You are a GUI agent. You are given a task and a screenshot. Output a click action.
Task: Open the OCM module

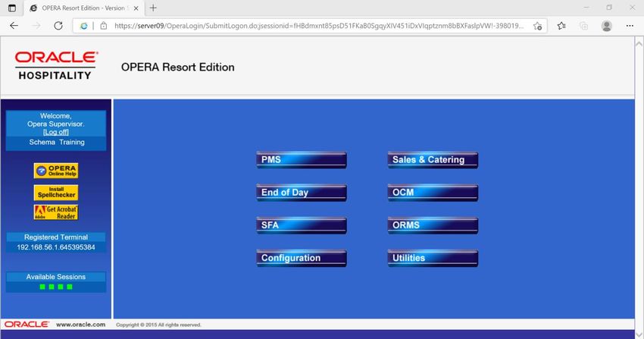click(433, 193)
